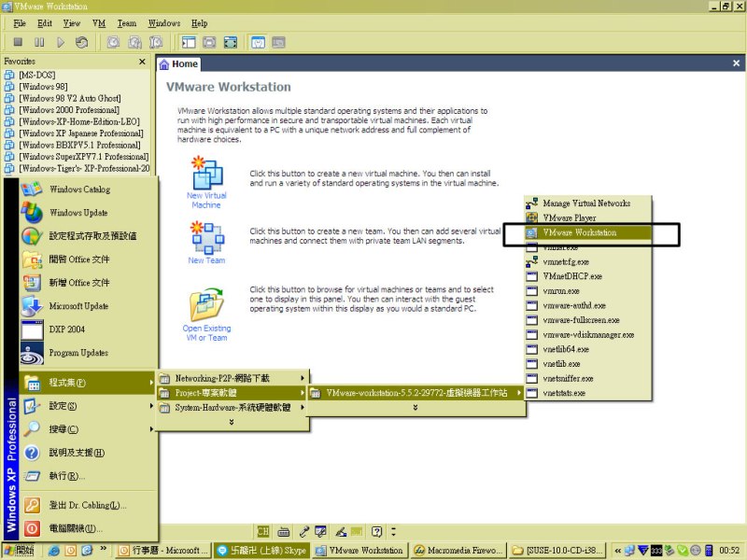Screen dimensions: 747x560
Task: Open the View menu
Action: pos(72,23)
